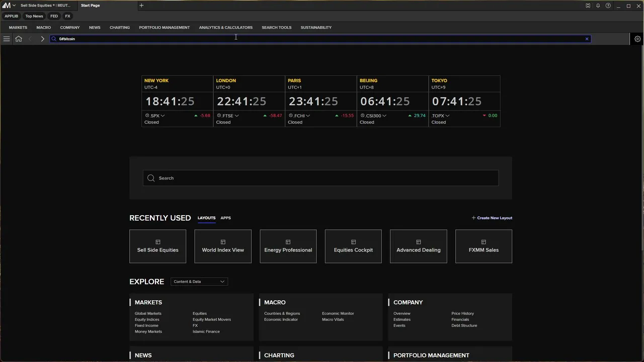Screen dimensions: 644x362
Task: Open the ANALYTICS & CALCULATORS menu
Action: [226, 28]
